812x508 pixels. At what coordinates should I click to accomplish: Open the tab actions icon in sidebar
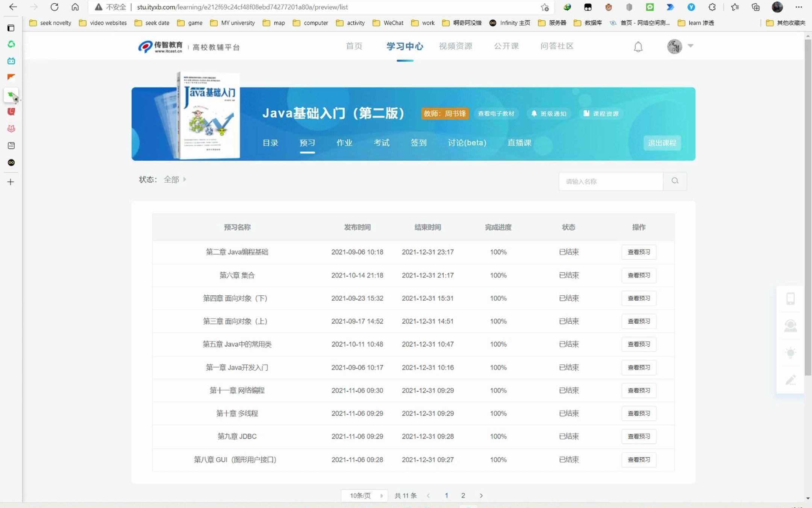[11, 28]
